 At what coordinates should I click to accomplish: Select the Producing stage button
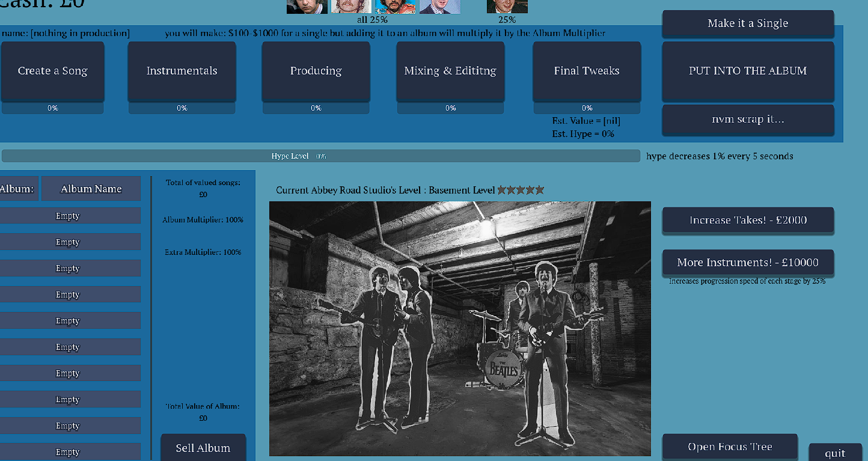316,71
